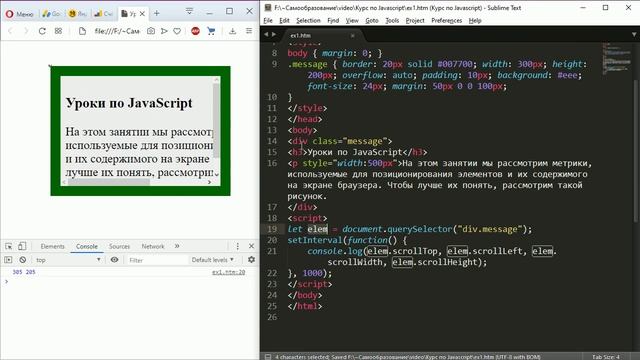Click 'Tab Size: 4' in status bar
The height and width of the screenshot is (360, 640).
[605, 357]
